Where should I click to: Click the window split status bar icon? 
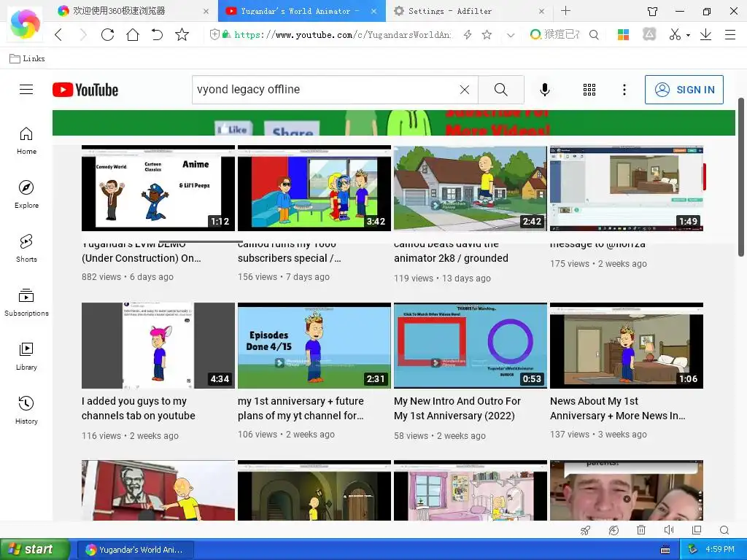pos(697,530)
